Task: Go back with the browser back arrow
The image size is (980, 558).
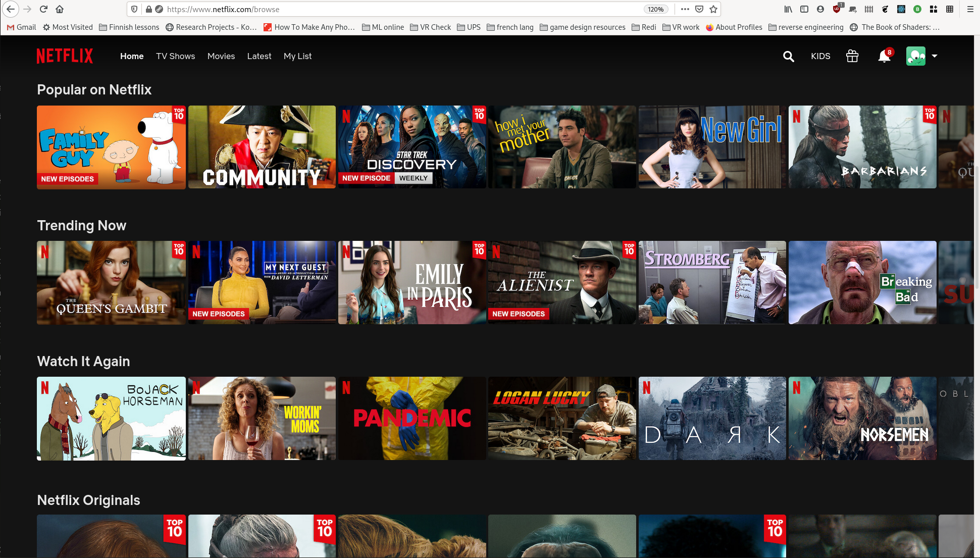Action: click(x=11, y=9)
